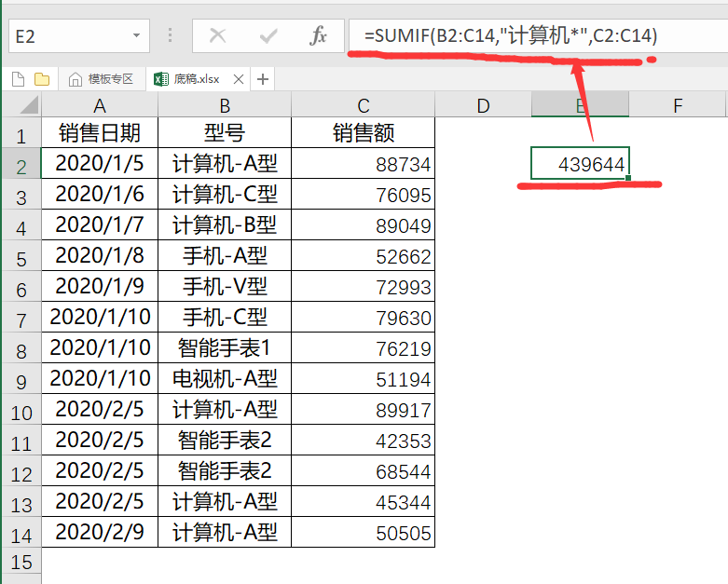
Task: Select column C header
Action: pyautogui.click(x=364, y=106)
